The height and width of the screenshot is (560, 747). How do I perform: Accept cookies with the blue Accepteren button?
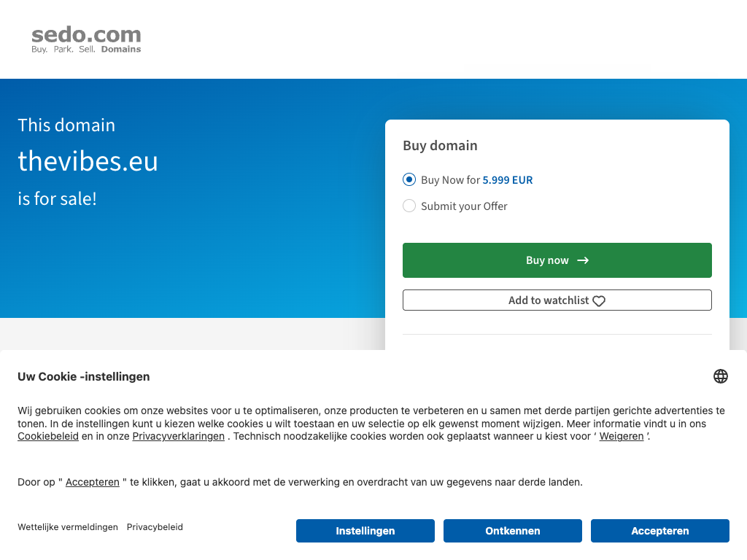[660, 531]
